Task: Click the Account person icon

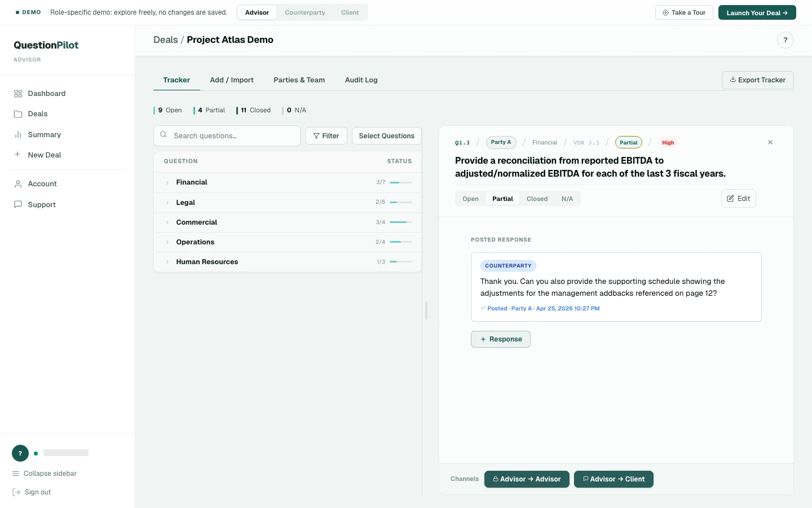Action: [x=18, y=184]
